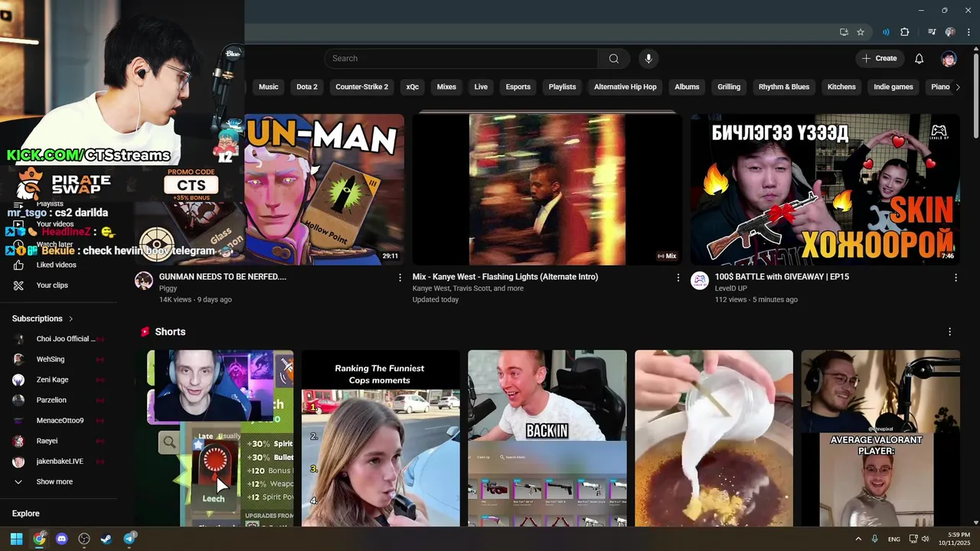Click the tray network display icon
980x551 pixels.
click(913, 539)
